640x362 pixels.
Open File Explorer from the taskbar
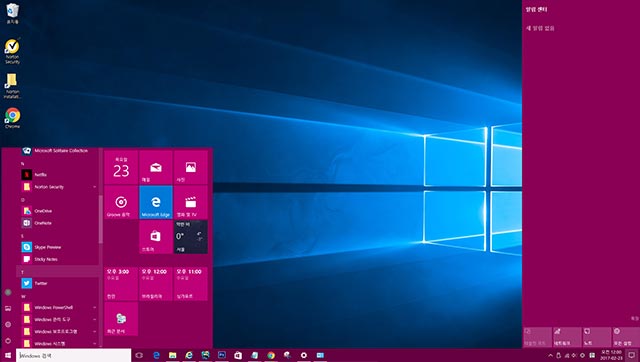point(173,355)
